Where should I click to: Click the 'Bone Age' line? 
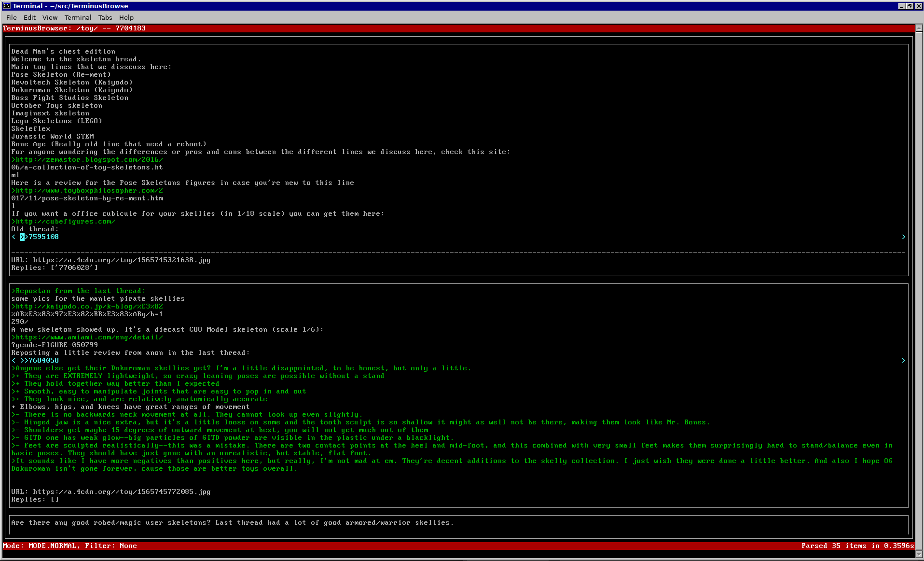[109, 144]
